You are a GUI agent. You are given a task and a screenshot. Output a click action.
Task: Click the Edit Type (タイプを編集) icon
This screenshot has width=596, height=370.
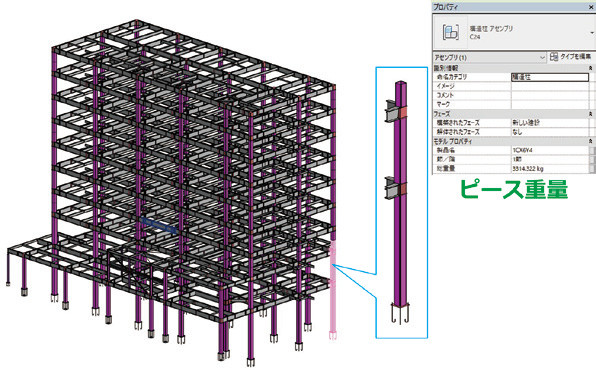[x=553, y=57]
